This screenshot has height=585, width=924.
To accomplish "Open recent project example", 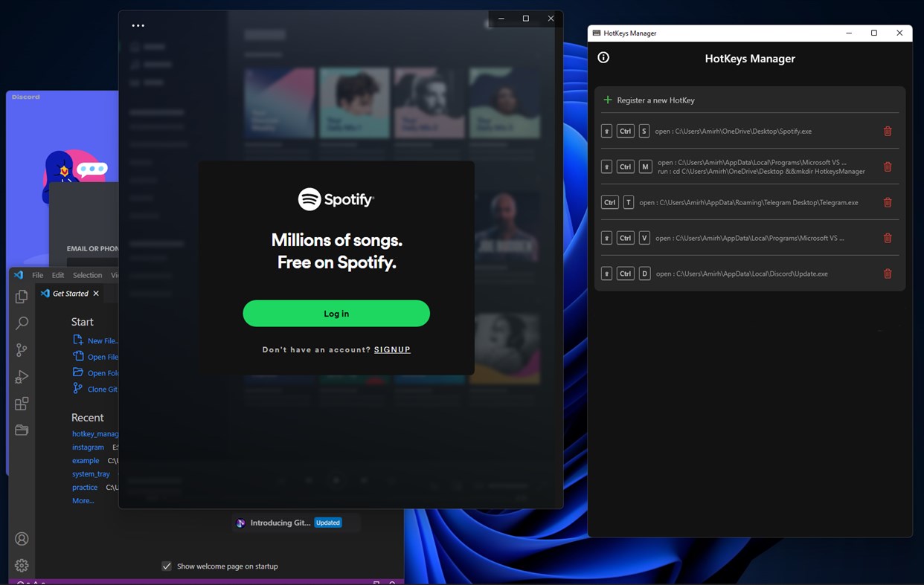I will (x=86, y=461).
